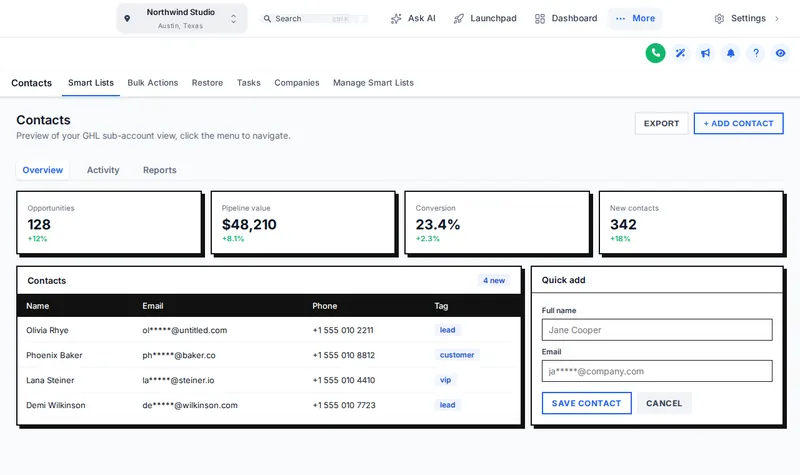Select the Phoenix Baker contact name
This screenshot has width=800, height=475.
point(54,355)
